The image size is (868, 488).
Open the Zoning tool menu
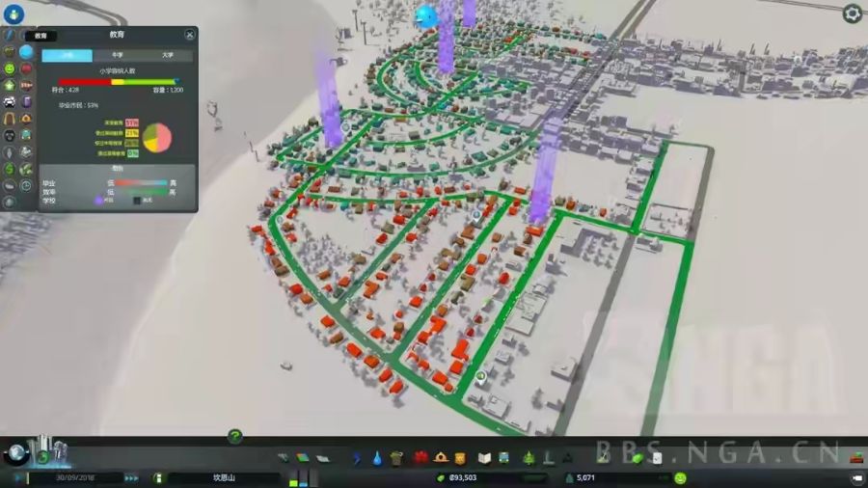coord(303,457)
